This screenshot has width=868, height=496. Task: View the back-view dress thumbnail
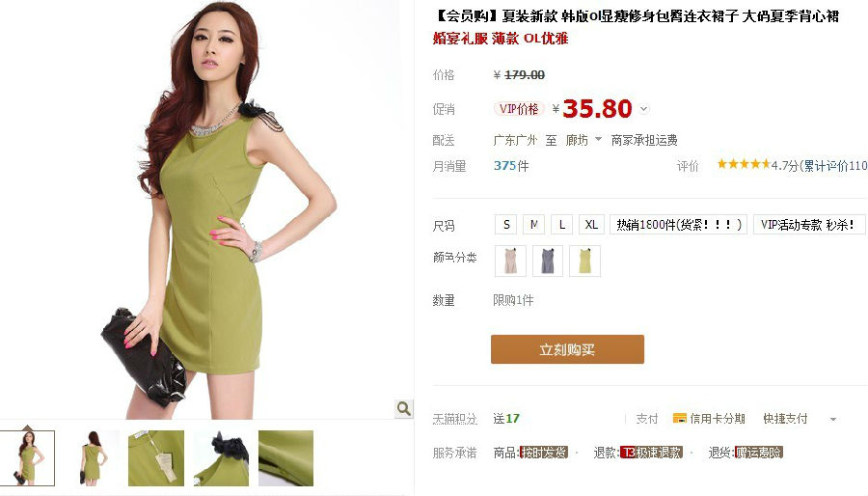point(92,457)
